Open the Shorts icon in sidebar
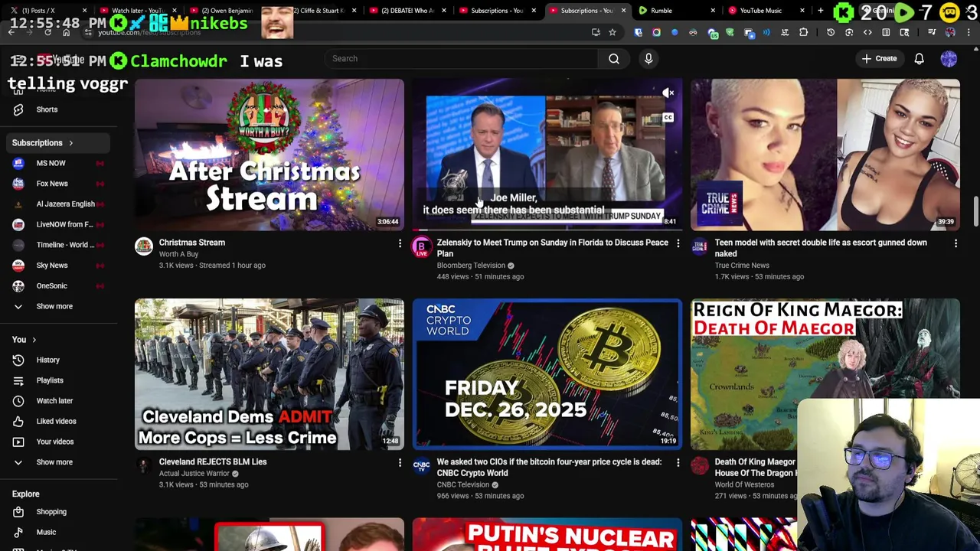The image size is (980, 551). click(18, 109)
